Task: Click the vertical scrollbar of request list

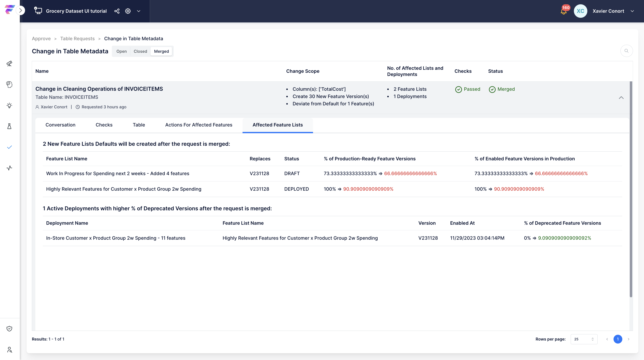Action: pyautogui.click(x=631, y=189)
